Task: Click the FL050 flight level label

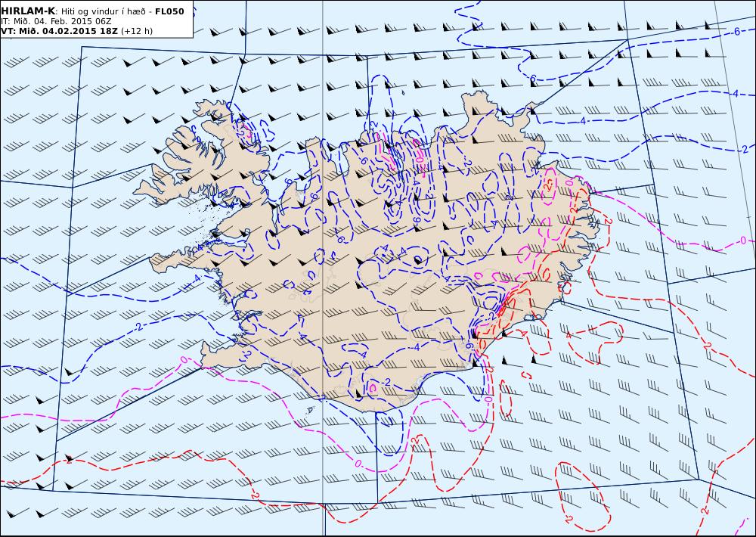Action: tap(169, 11)
